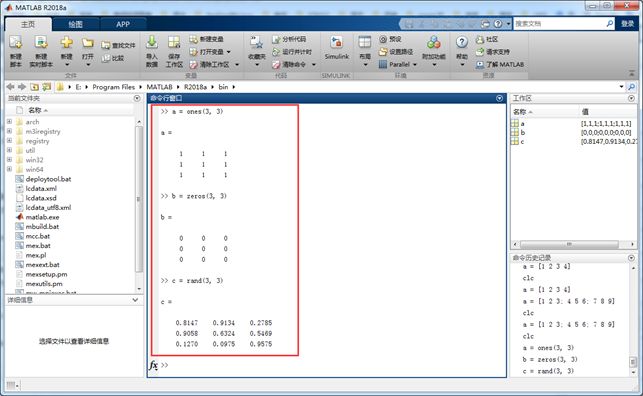Launch the Compare tool (比较)

click(x=113, y=58)
